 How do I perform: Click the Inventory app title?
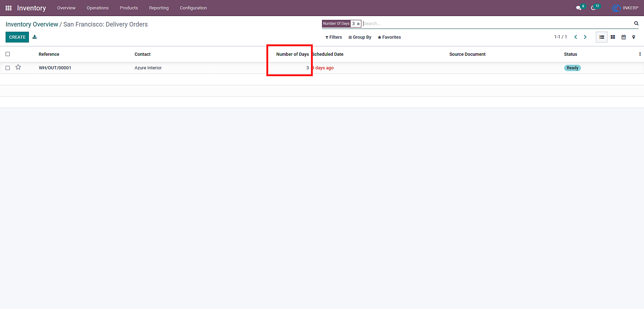(31, 8)
